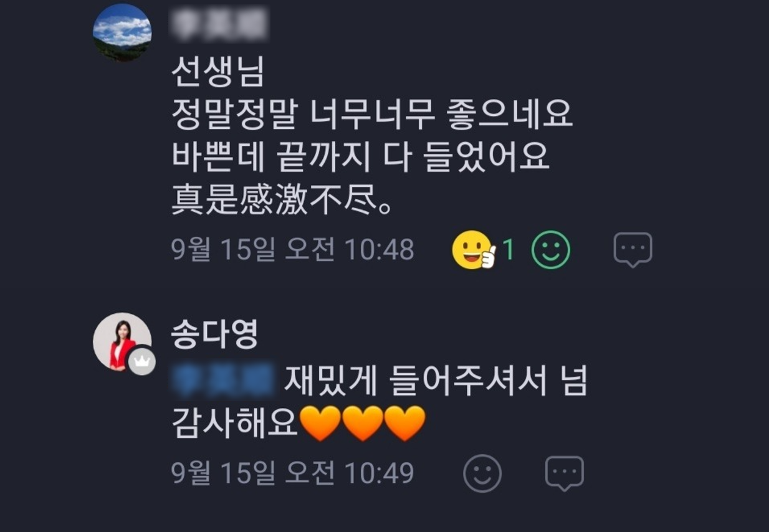The width and height of the screenshot is (769, 532).
Task: Select the 선생님 line in first comment
Action: click(x=217, y=72)
